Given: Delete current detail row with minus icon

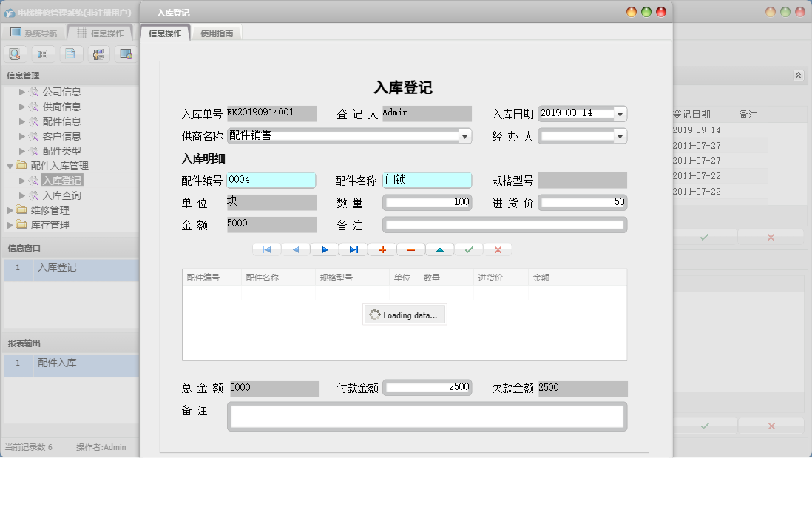Looking at the screenshot, I should [x=410, y=249].
